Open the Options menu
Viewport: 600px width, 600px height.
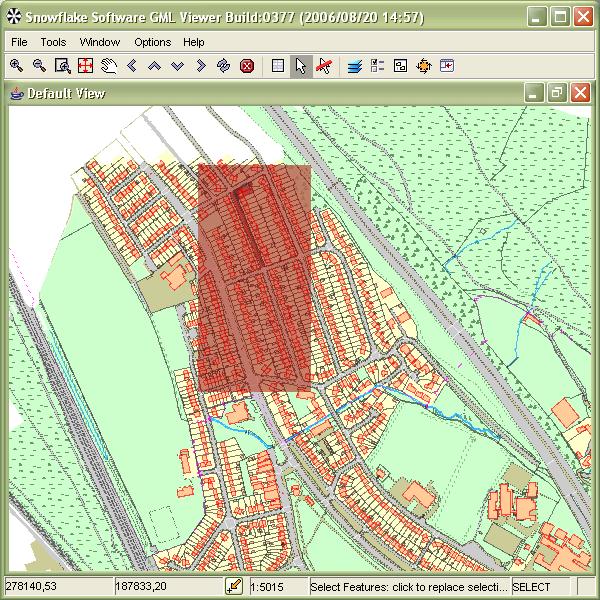[x=152, y=42]
